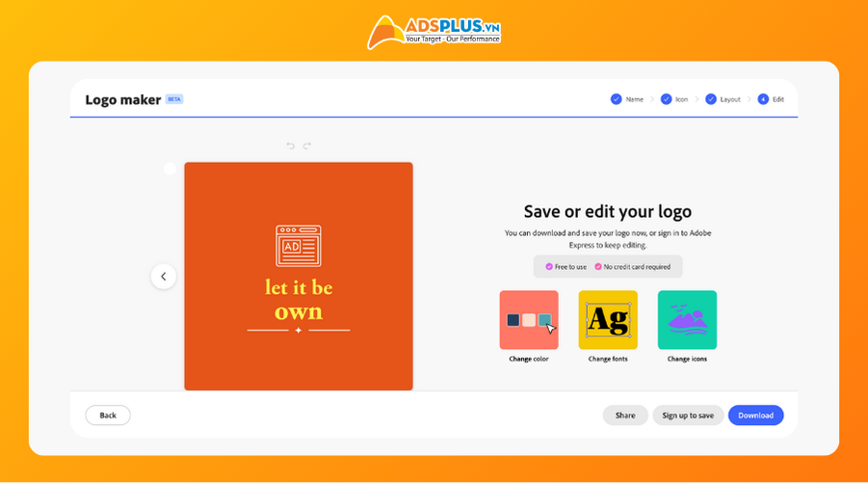Click the 'own' logo text
This screenshot has width=868, height=483.
(299, 311)
